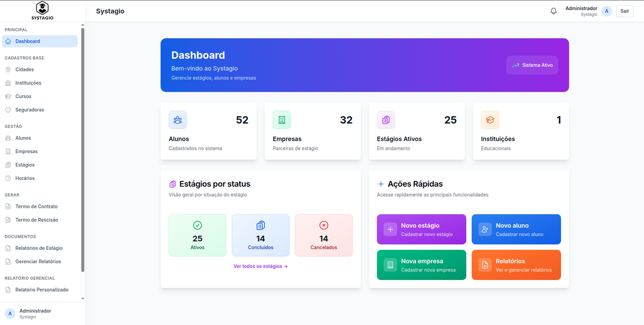Open the notification bell icon
Viewport: 644px width, 325px height.
coord(553,11)
